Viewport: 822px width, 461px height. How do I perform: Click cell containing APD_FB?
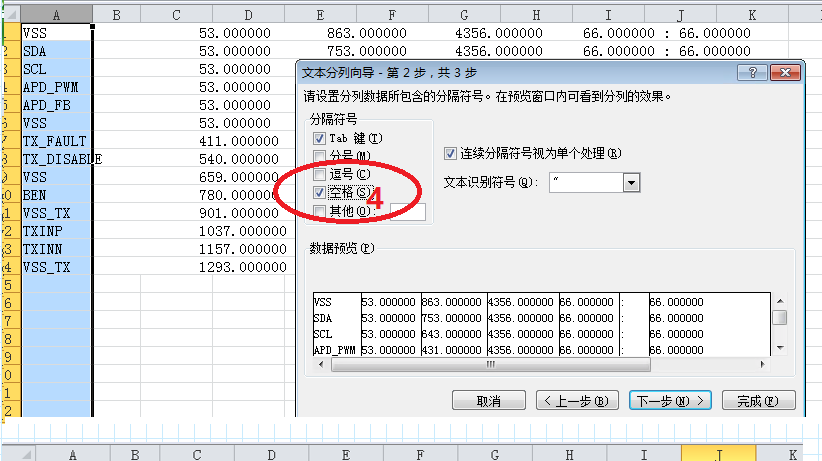click(56, 105)
